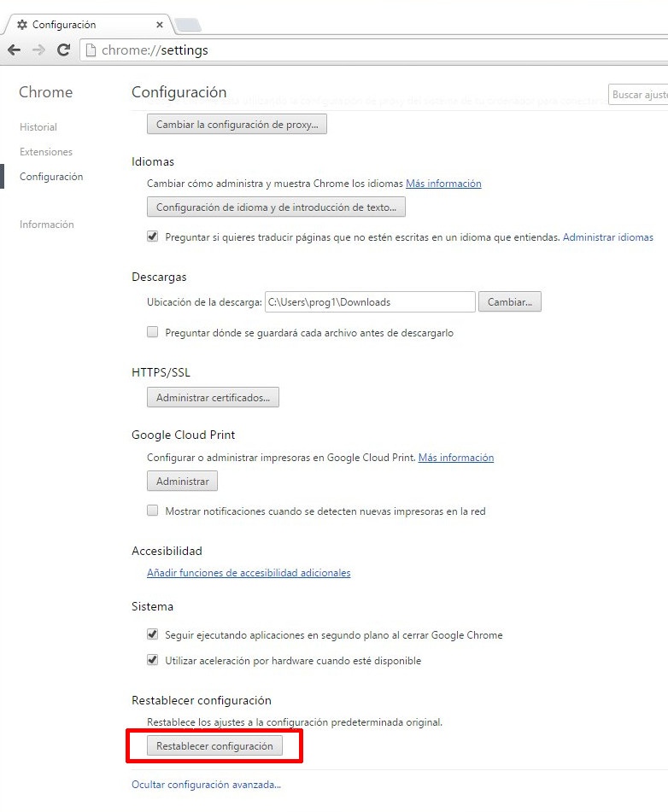Toggle hardware acceleration checkbox
Image resolution: width=668 pixels, height=812 pixels.
[x=152, y=660]
